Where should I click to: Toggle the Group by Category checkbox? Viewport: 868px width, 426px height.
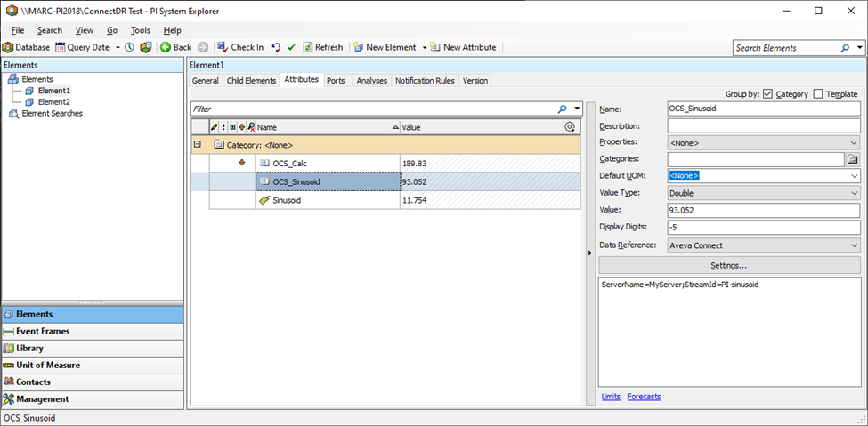click(767, 94)
